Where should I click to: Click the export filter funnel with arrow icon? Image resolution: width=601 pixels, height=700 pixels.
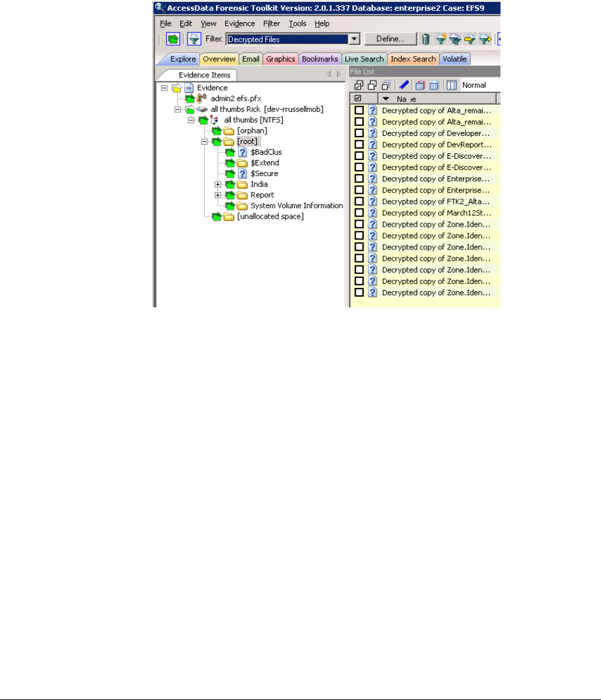485,39
